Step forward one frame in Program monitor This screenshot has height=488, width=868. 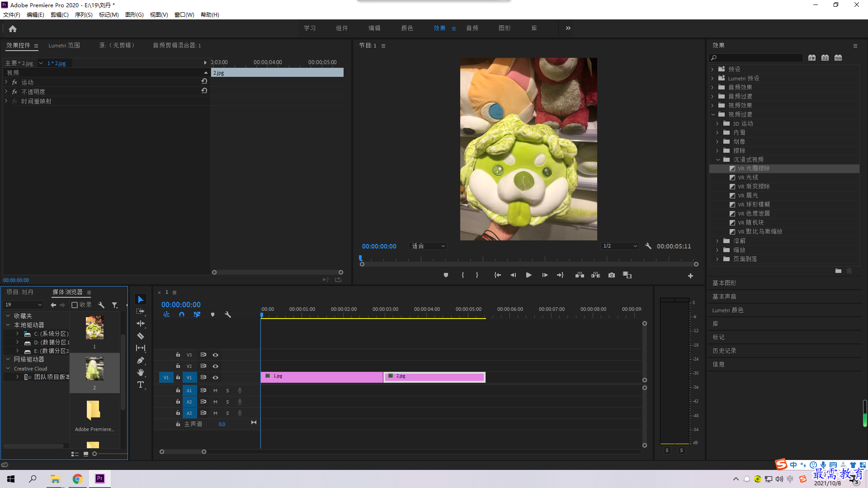coord(545,275)
